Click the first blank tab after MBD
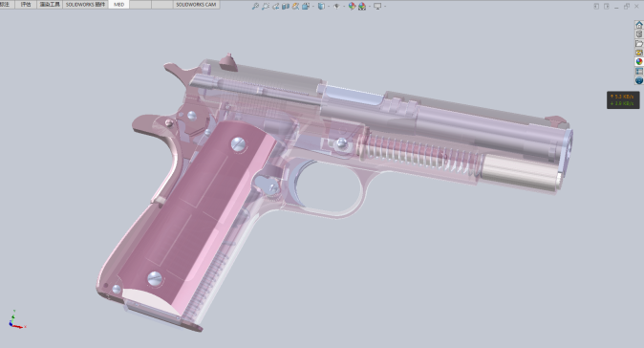644x348 pixels. click(x=140, y=5)
